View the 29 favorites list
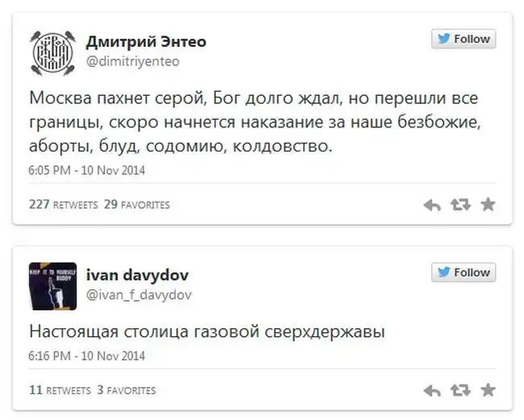Image resolution: width=524 pixels, height=420 pixels. click(x=137, y=205)
